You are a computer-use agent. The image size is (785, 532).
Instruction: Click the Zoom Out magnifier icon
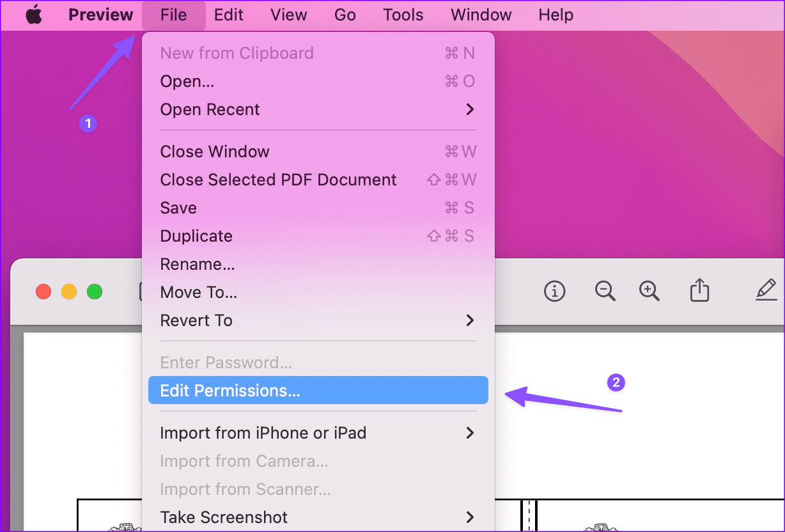point(605,292)
